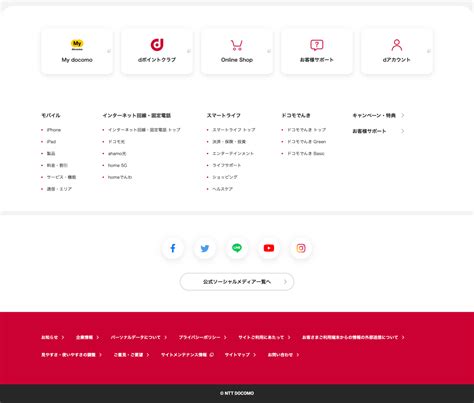The height and width of the screenshot is (403, 474).
Task: Open docomo's Twitter icon
Action: click(x=205, y=248)
